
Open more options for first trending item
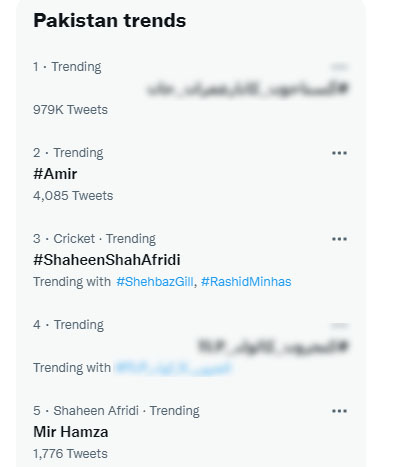(x=339, y=67)
